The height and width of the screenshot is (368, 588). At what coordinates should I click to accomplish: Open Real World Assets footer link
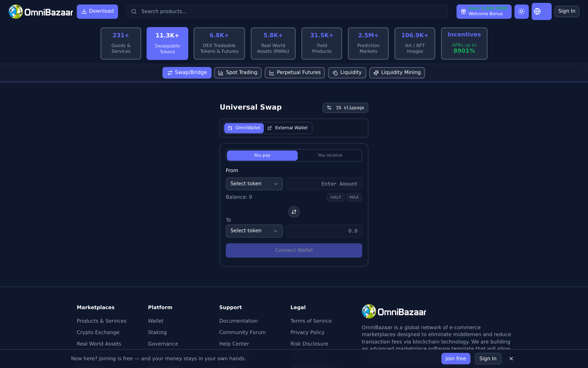pyautogui.click(x=99, y=344)
